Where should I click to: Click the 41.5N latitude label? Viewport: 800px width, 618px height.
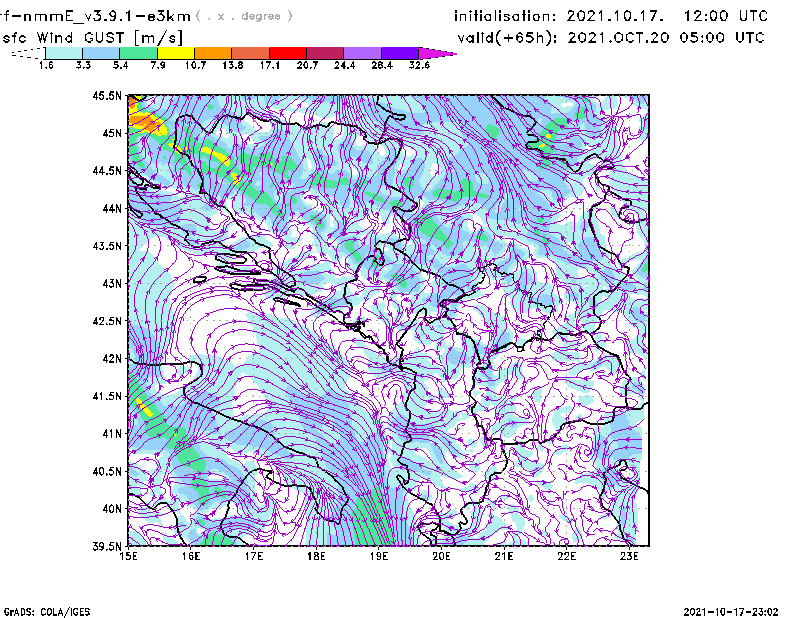coord(107,396)
